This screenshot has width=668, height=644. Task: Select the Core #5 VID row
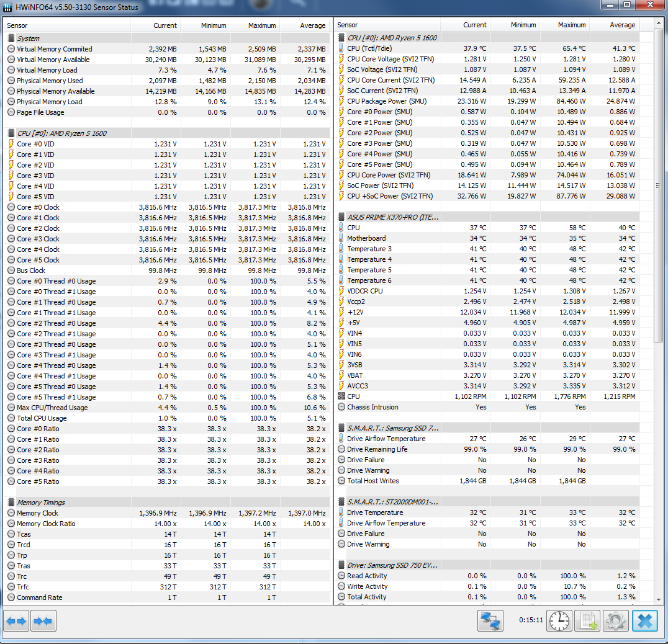click(167, 197)
